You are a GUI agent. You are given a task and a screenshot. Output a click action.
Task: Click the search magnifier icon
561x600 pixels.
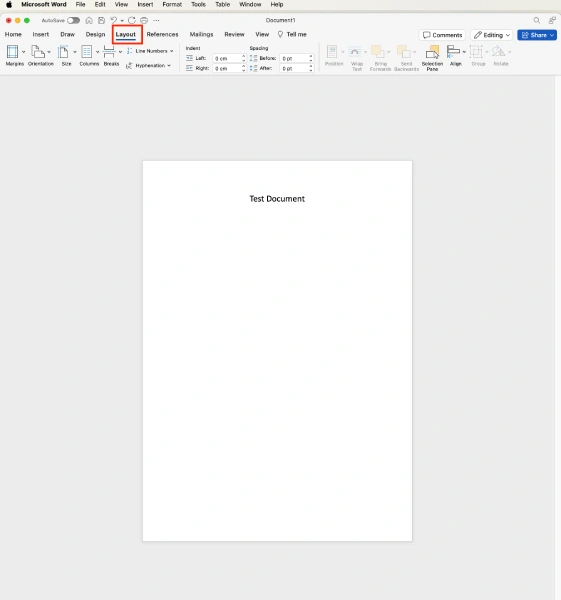(537, 20)
